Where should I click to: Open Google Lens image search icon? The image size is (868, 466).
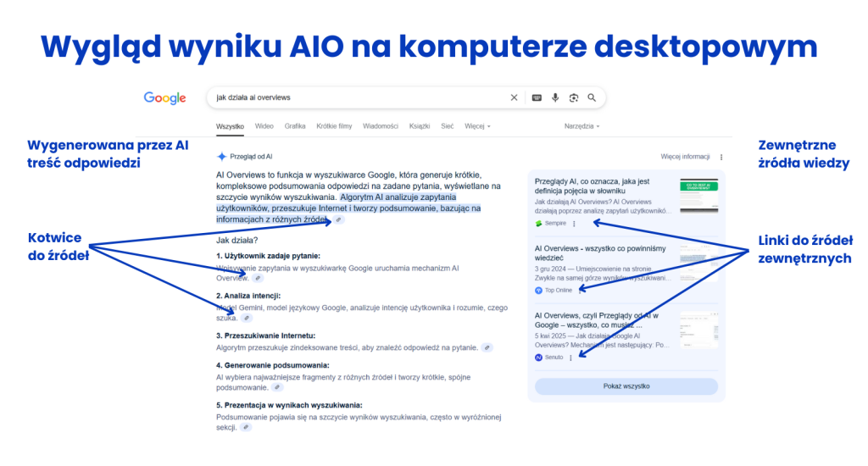(x=574, y=97)
